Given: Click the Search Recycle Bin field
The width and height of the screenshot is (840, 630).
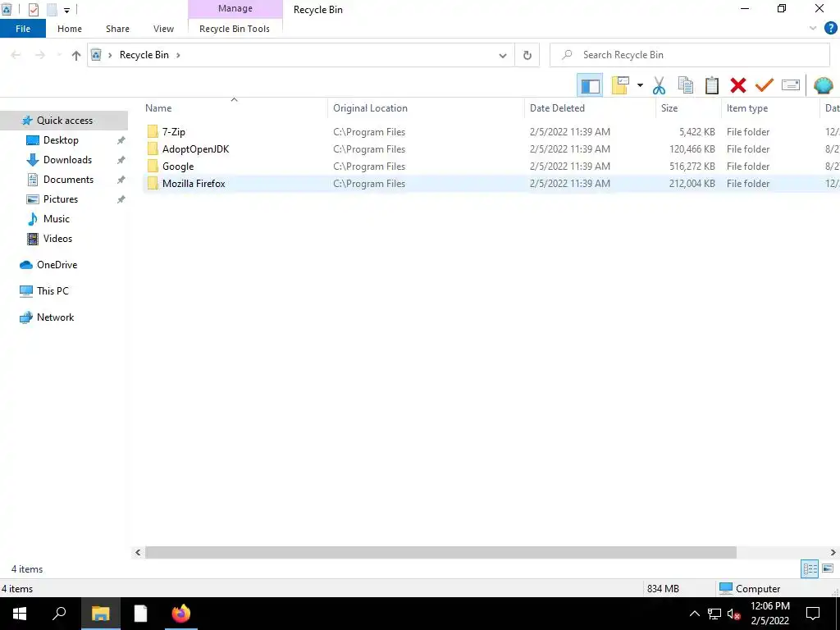Looking at the screenshot, I should pyautogui.click(x=690, y=55).
